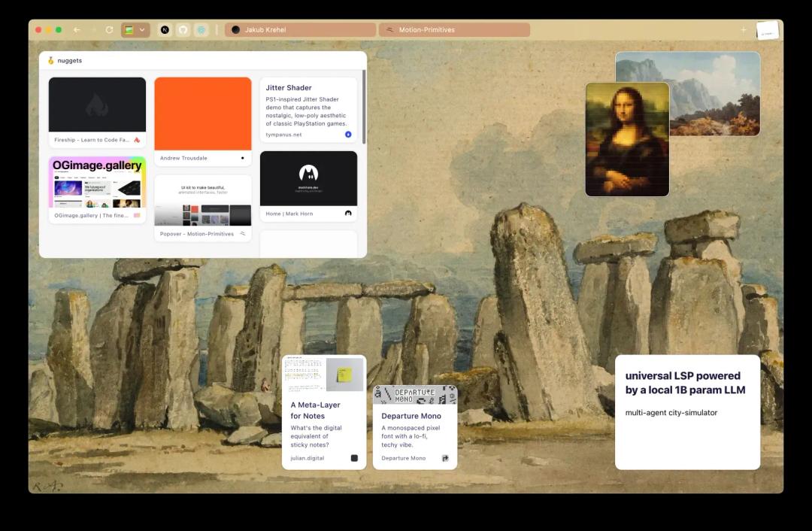Open the pinned Next.js black circle icon
This screenshot has height=531, width=812.
(165, 30)
